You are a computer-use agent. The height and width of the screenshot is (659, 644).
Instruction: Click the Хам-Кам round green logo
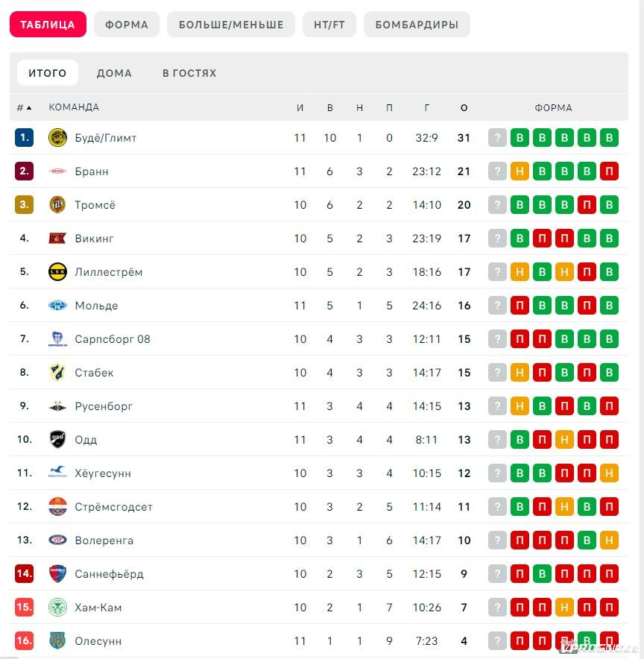click(57, 608)
